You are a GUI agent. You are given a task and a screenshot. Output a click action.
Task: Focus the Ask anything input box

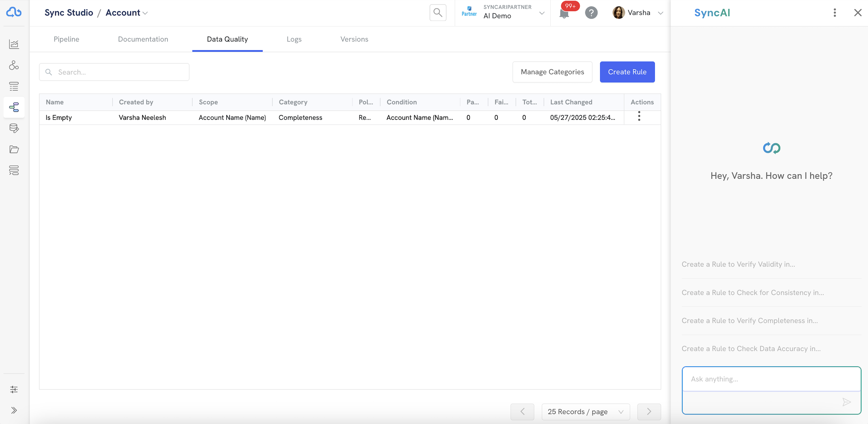tap(771, 379)
